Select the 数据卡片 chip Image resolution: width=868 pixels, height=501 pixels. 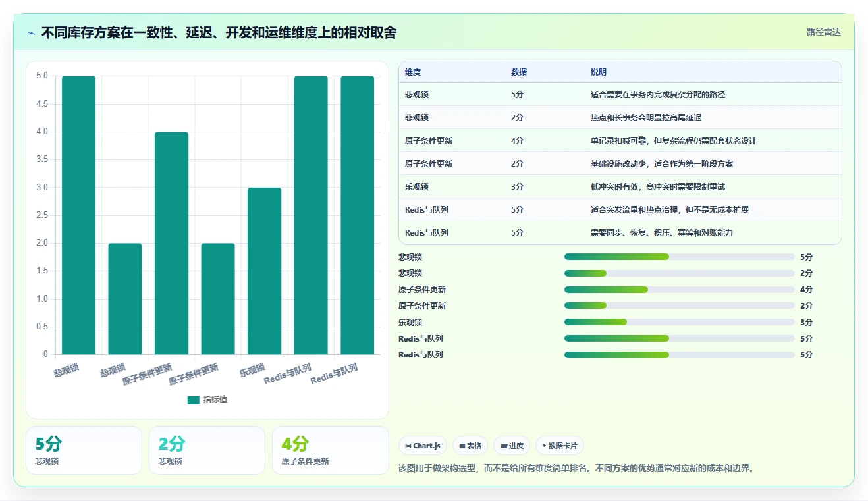[x=559, y=446]
